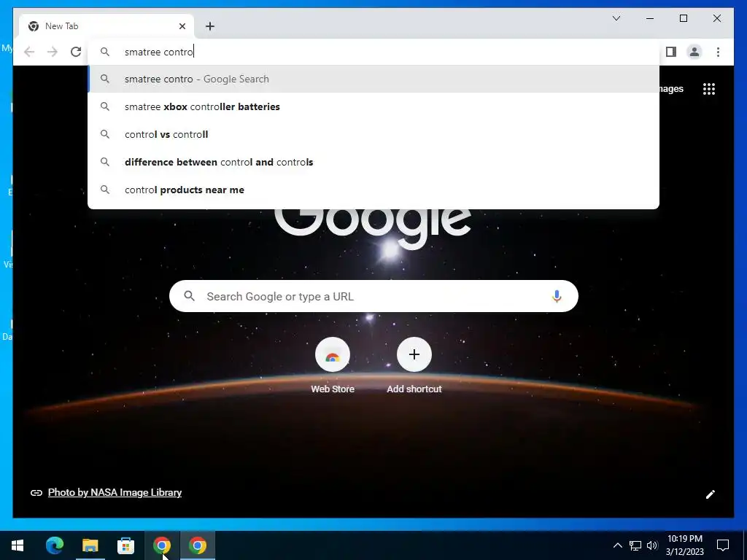Viewport: 747px width, 560px height.
Task: Click the Search Google or type a URL box
Action: (373, 296)
